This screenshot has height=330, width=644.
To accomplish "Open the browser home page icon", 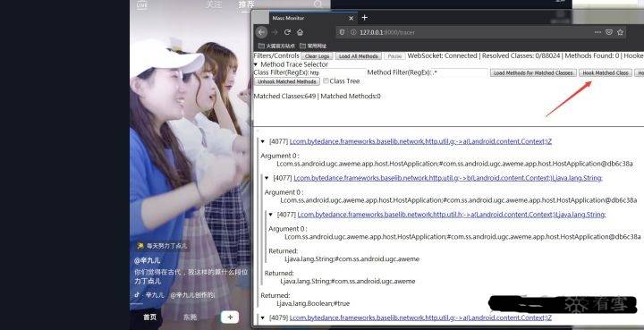I will coord(301,32).
